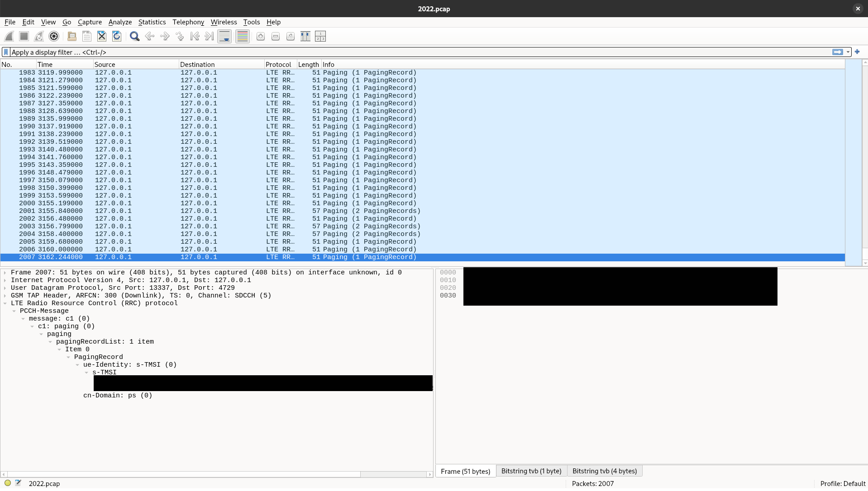Screen dimensions: 868x491
Task: Open the display filter bookmarks icon
Action: pos(5,52)
